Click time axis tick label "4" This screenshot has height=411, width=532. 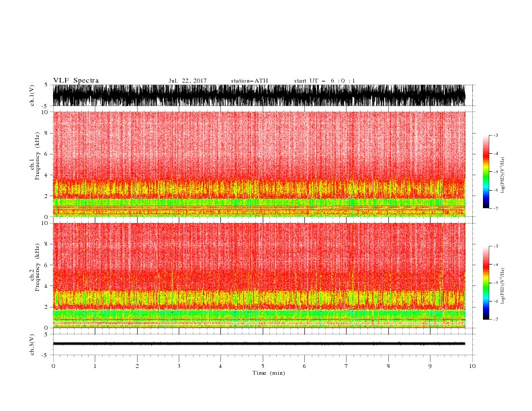click(x=220, y=366)
